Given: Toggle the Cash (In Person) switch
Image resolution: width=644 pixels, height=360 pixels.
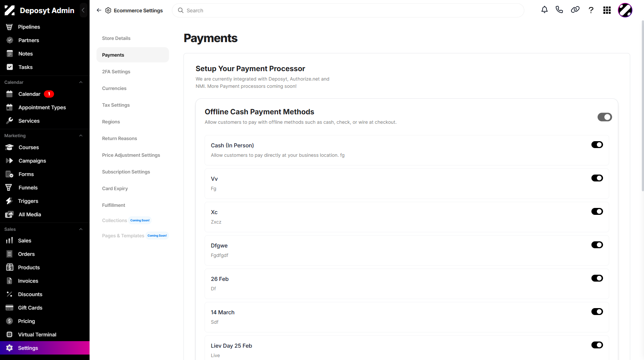Looking at the screenshot, I should click(x=597, y=145).
